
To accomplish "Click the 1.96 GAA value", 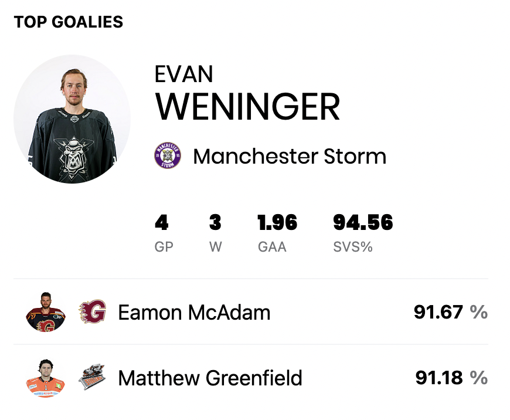I will [277, 223].
